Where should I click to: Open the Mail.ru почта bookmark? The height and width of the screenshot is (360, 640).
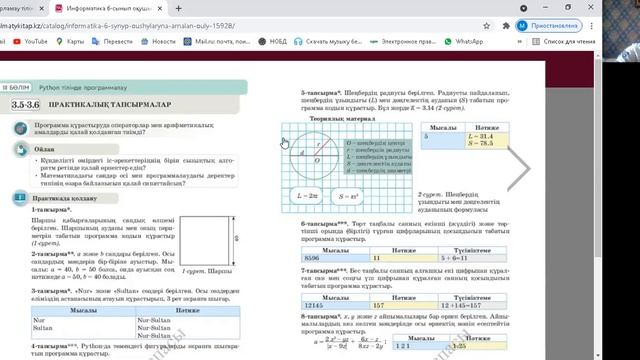pos(217,41)
